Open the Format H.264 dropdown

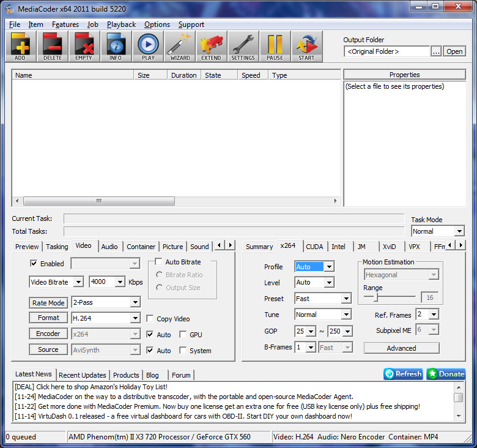(x=135, y=318)
